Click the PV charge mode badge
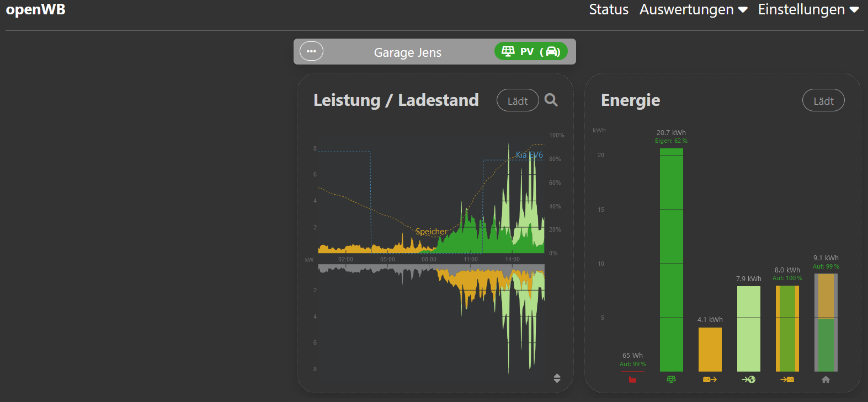The height and width of the screenshot is (402, 868). (x=531, y=51)
